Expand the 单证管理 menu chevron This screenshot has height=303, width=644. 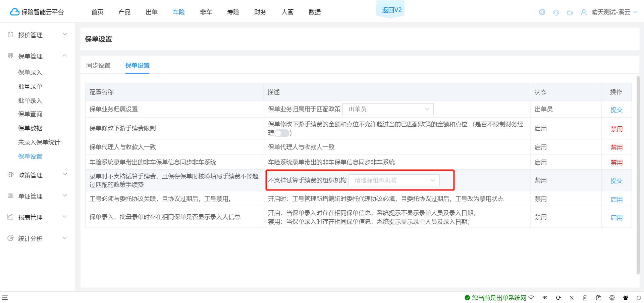[x=65, y=196]
